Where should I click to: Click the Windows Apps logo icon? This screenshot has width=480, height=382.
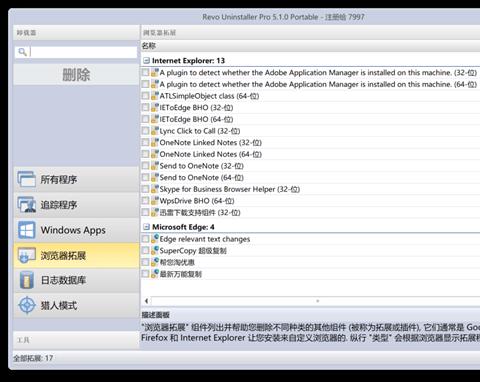click(26, 230)
